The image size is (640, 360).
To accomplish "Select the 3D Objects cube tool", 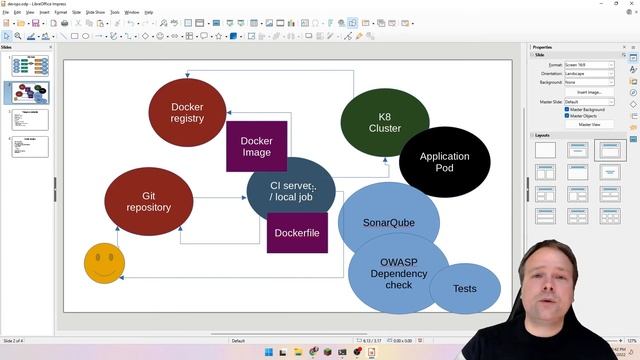I will (233, 36).
